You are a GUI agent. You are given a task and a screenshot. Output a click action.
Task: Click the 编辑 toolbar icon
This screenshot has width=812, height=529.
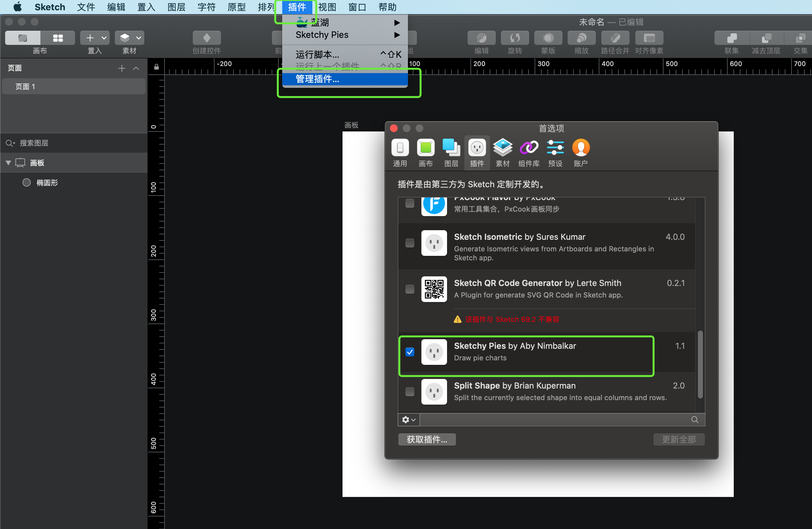pos(481,38)
